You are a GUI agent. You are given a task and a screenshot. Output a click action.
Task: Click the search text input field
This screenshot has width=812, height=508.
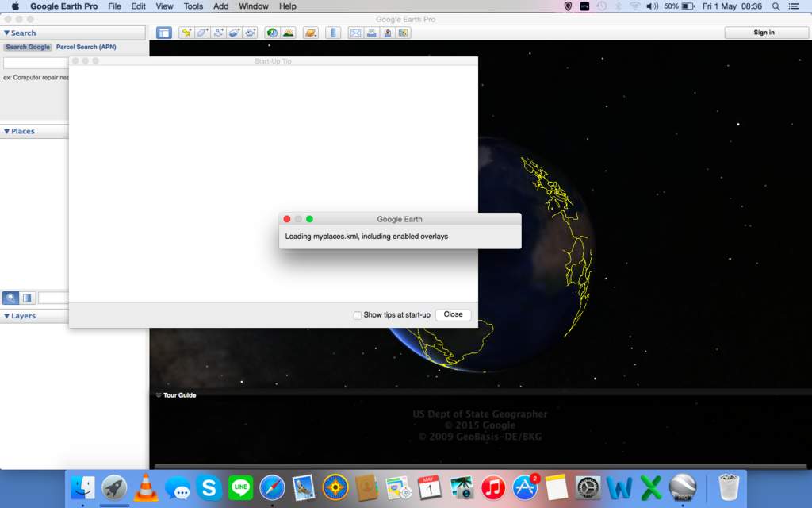36,63
